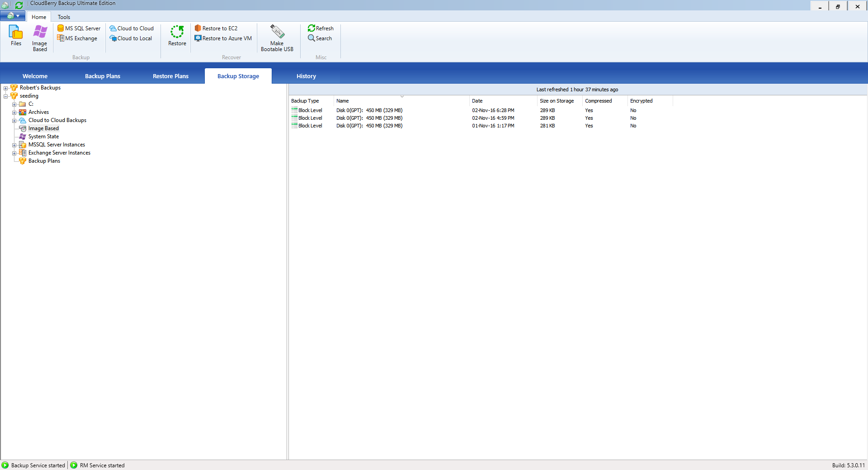Click RM Service started status icon
Image resolution: width=868 pixels, height=470 pixels.
point(74,465)
